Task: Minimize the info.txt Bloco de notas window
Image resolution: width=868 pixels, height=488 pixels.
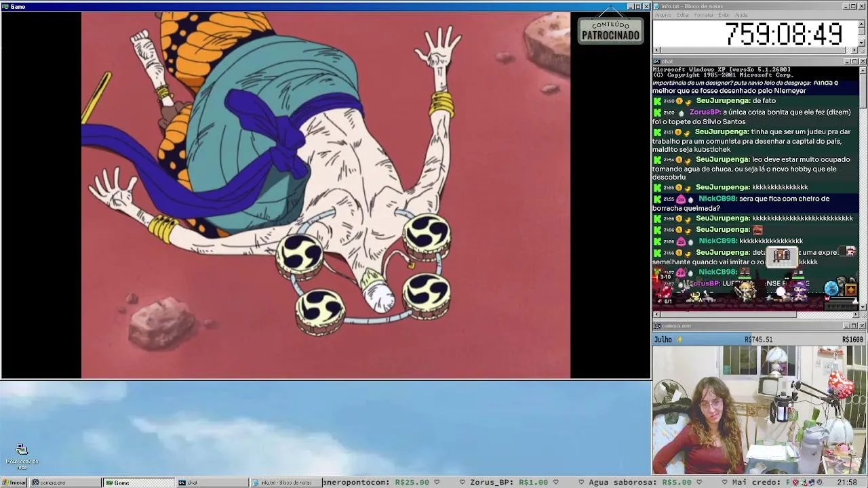Action: 847,7
